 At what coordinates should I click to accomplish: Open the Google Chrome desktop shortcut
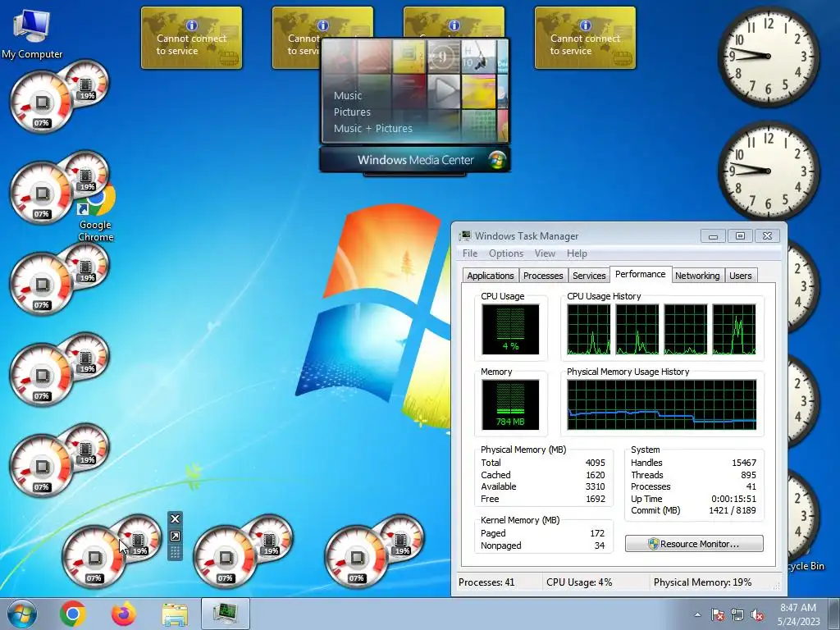pos(96,212)
